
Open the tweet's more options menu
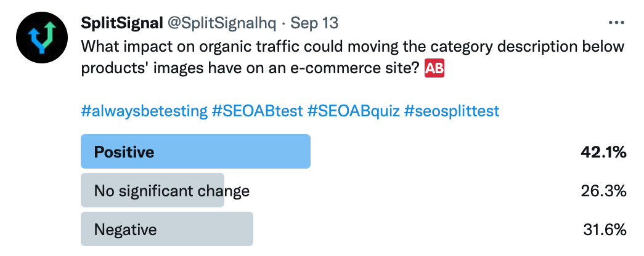(x=616, y=23)
